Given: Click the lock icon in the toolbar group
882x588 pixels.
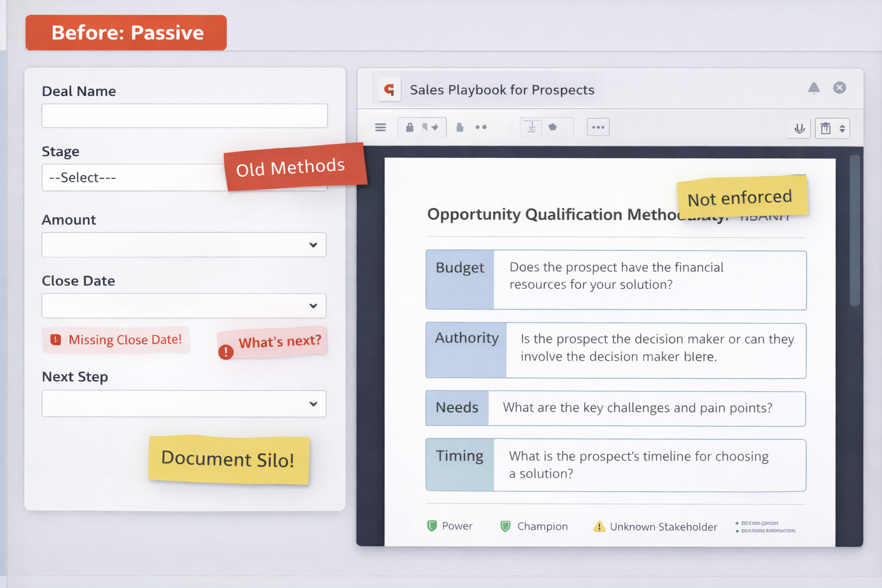Looking at the screenshot, I should [409, 127].
